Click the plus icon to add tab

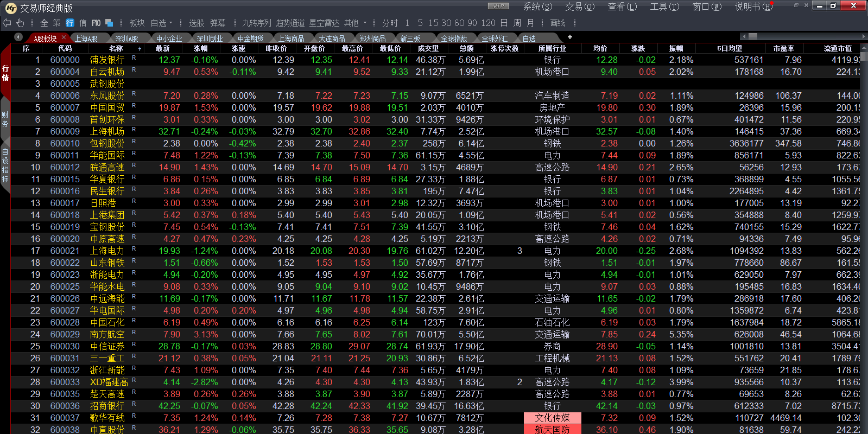[x=569, y=37]
